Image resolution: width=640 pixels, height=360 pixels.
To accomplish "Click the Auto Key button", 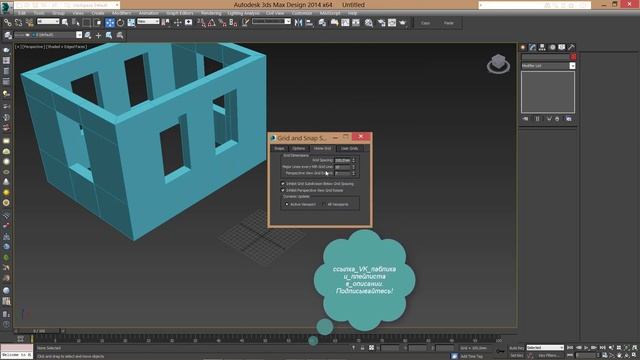I will coord(517,348).
